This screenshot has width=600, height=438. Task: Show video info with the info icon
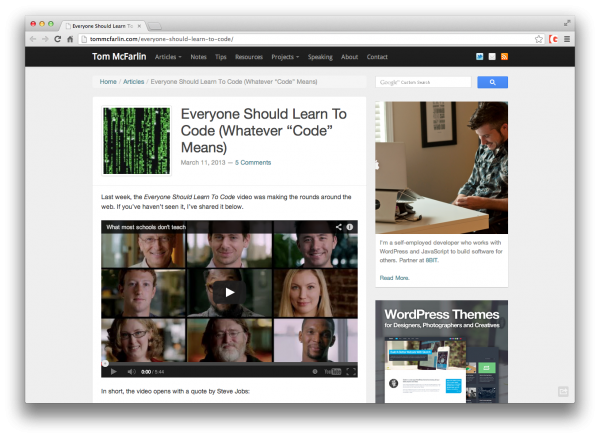[350, 227]
